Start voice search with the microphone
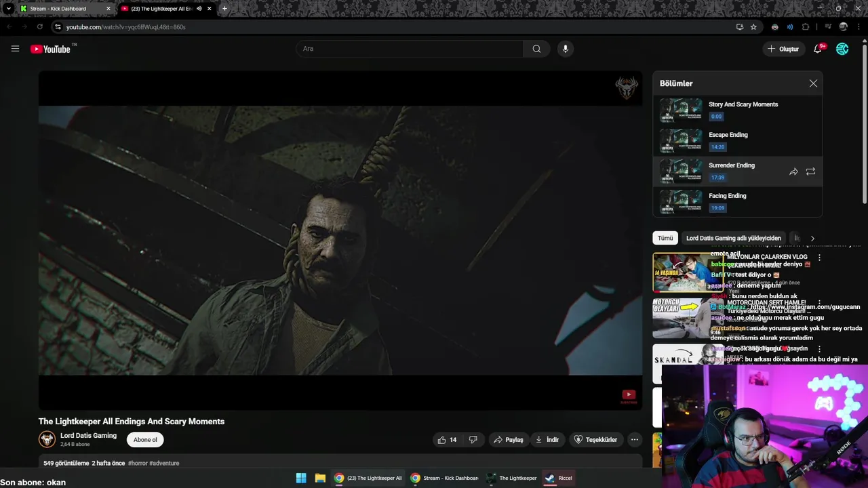 565,49
